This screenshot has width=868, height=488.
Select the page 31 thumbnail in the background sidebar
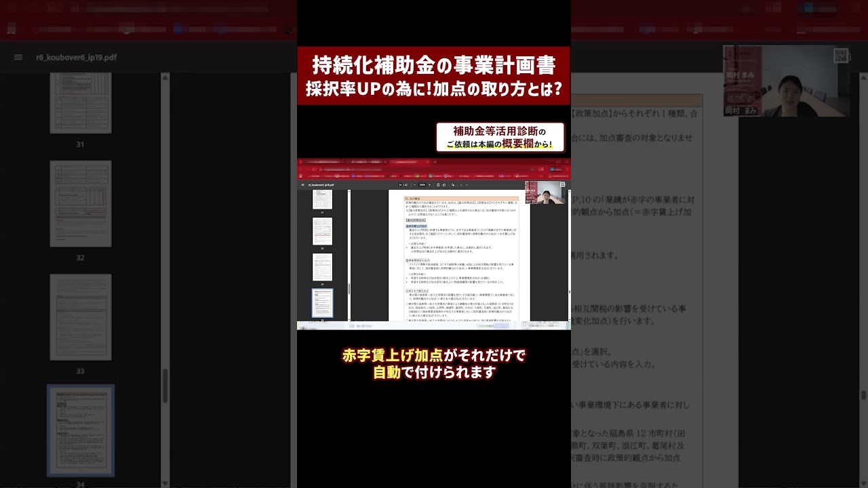click(80, 103)
